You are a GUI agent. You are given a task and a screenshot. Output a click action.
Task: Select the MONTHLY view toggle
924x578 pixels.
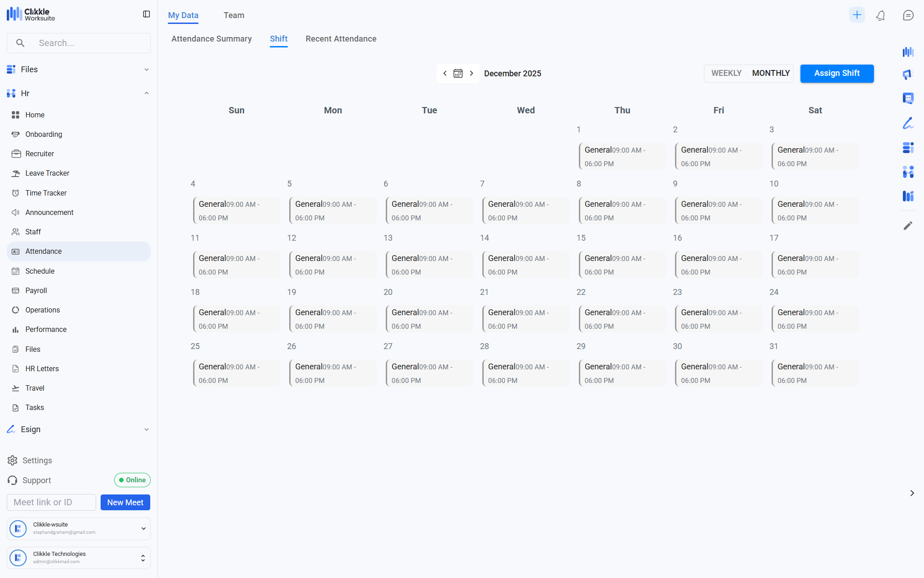[771, 73]
